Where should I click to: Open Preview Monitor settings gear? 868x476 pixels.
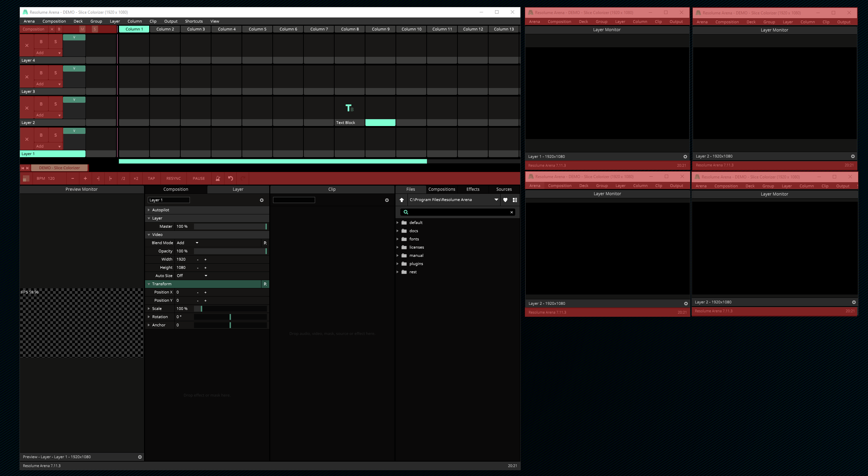(x=140, y=457)
